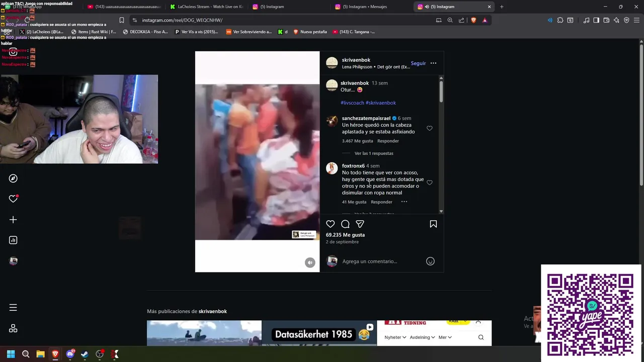
Task: Open 'DECOKASA - Piso A...' bookmark
Action: (145, 32)
